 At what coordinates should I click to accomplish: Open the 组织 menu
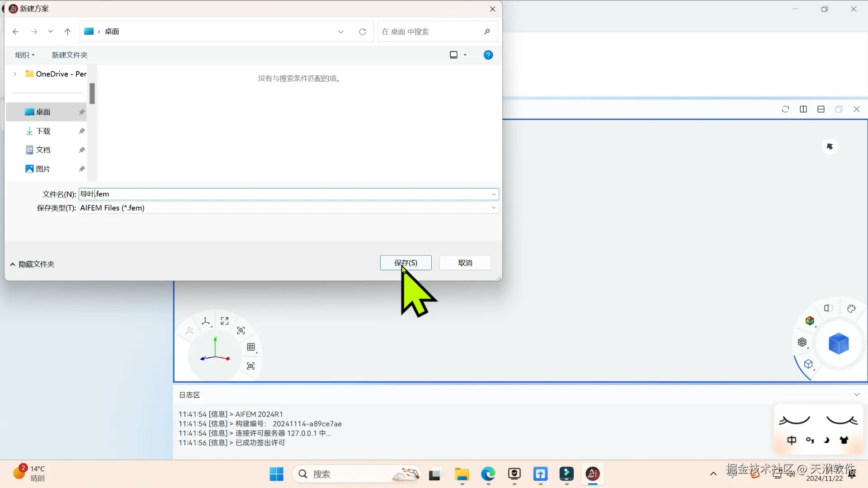click(24, 55)
